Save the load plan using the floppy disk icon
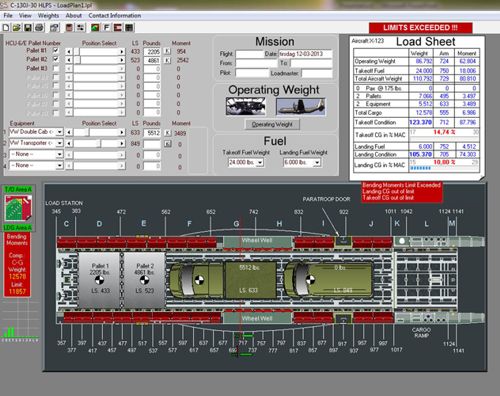This screenshot has width=500, height=396. [x=28, y=28]
